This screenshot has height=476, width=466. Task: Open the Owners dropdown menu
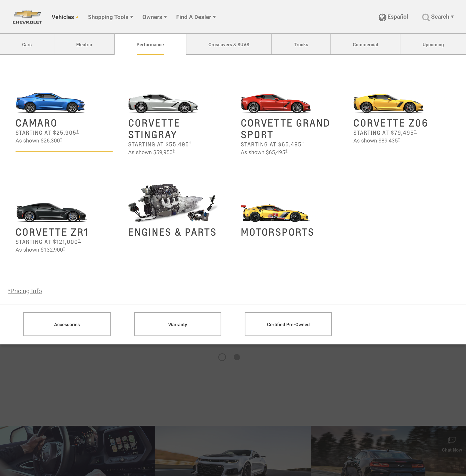point(154,17)
